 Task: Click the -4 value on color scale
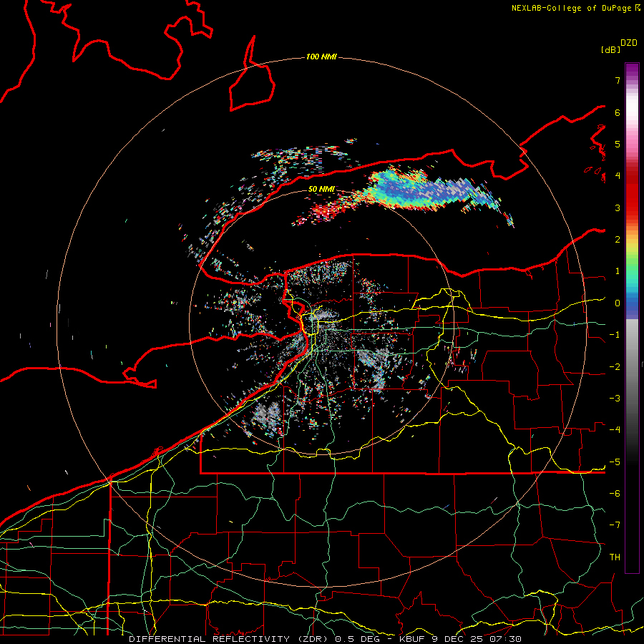[615, 430]
